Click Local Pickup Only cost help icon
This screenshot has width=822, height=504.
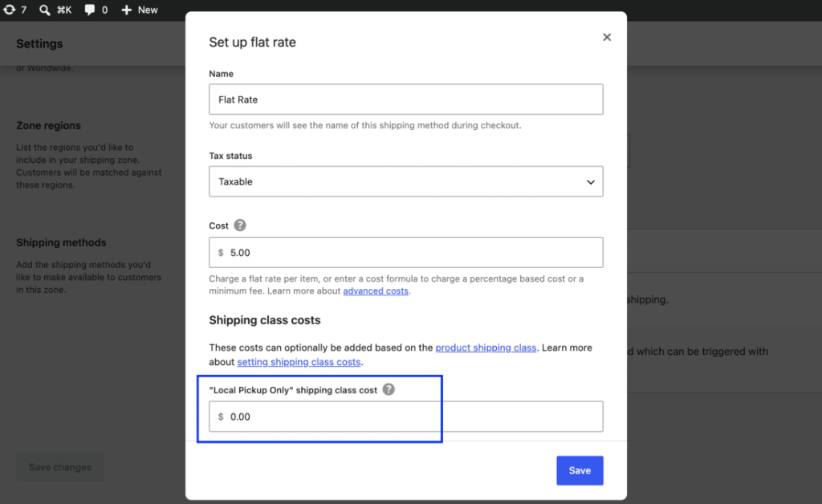click(389, 389)
